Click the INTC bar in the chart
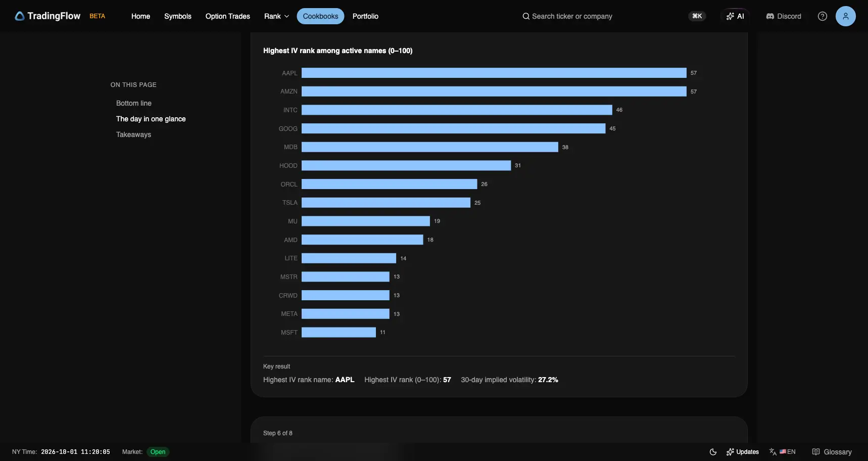 click(457, 110)
